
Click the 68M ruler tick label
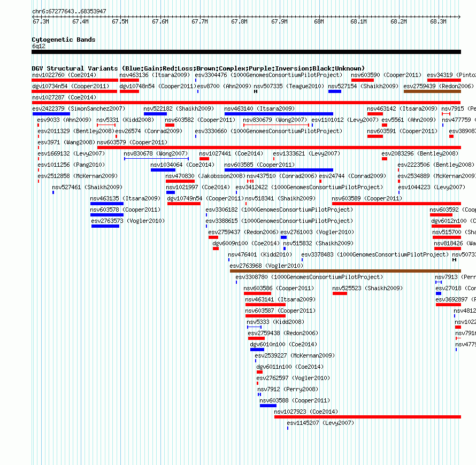tap(319, 21)
